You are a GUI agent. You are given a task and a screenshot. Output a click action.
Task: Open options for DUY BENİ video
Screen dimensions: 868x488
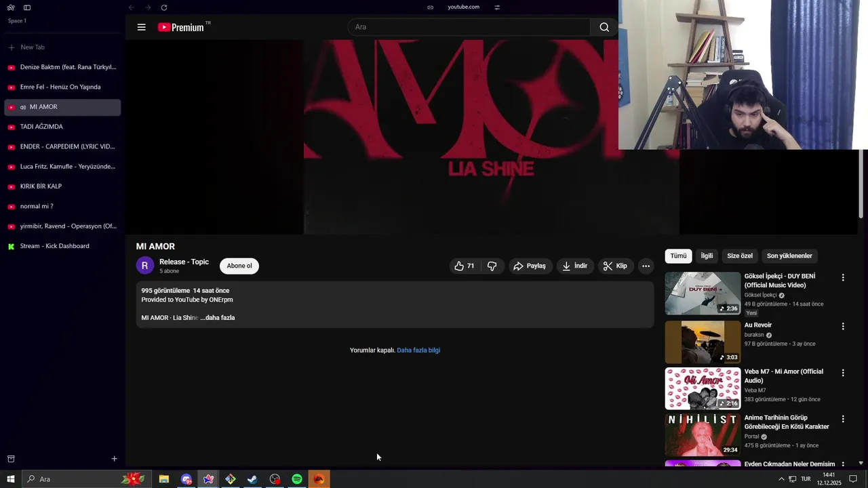click(x=843, y=278)
